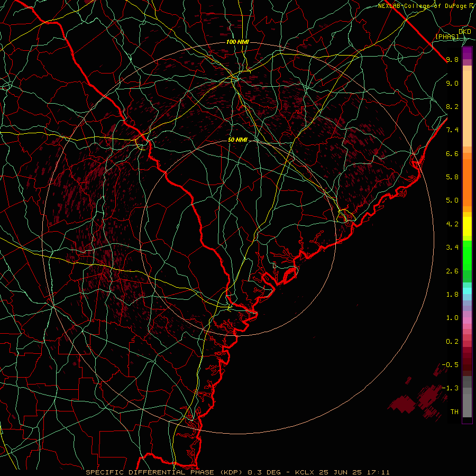Click the "DKD" label above the color scale
Viewport: 476px width, 476px height.
[465, 31]
